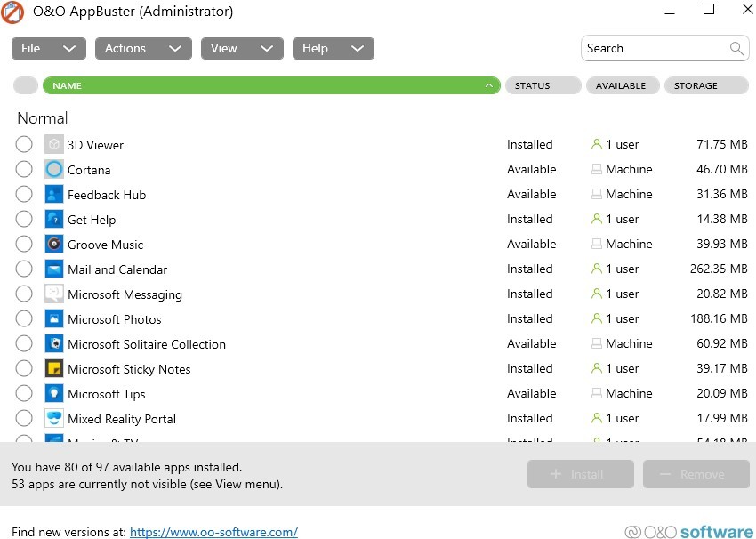
Task: Click the "Groove Music" app name
Action: 106,245
